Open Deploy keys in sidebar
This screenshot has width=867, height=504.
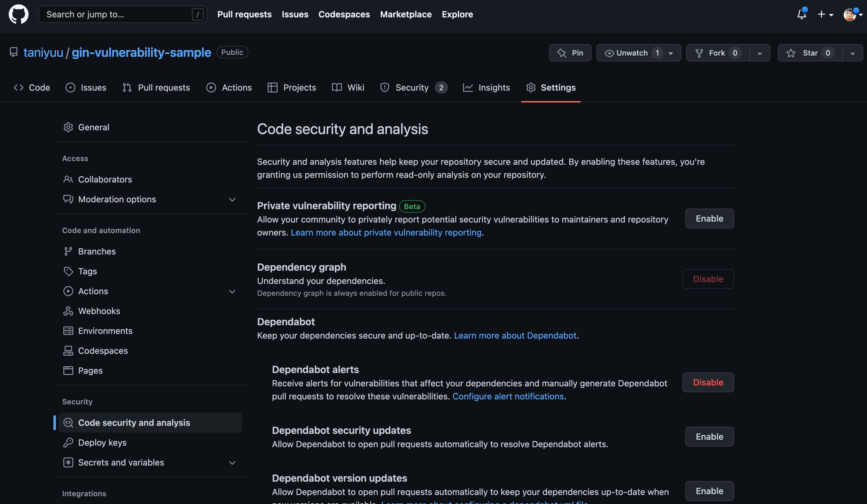point(102,443)
